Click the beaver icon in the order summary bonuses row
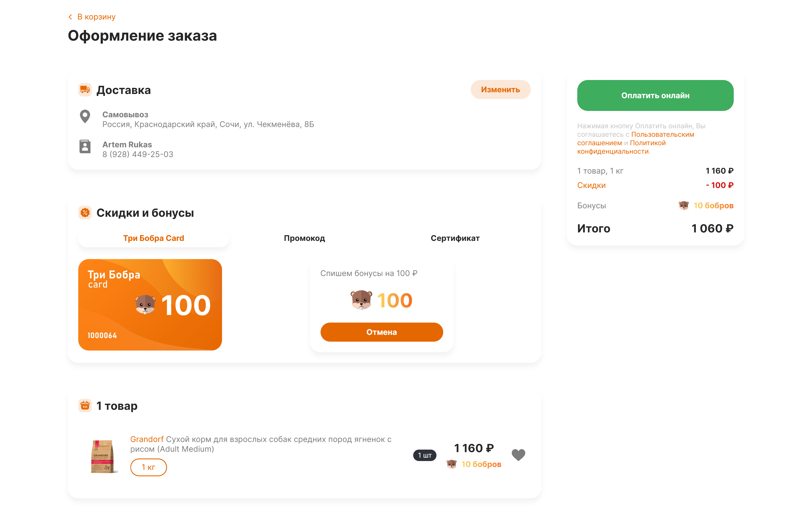Screen dimensions: 812x515 coord(683,206)
